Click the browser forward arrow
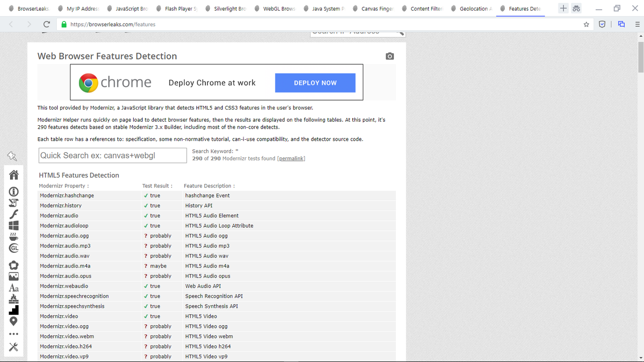This screenshot has height=362, width=644. [29, 24]
